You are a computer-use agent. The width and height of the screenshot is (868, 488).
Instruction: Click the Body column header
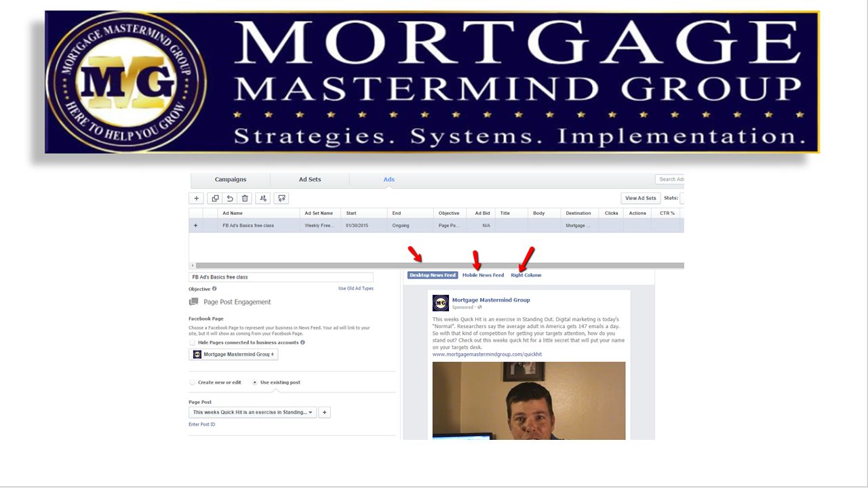click(545, 213)
